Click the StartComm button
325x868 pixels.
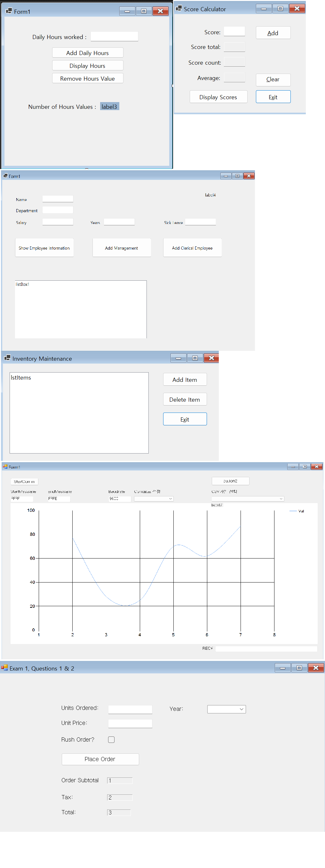pos(24,481)
